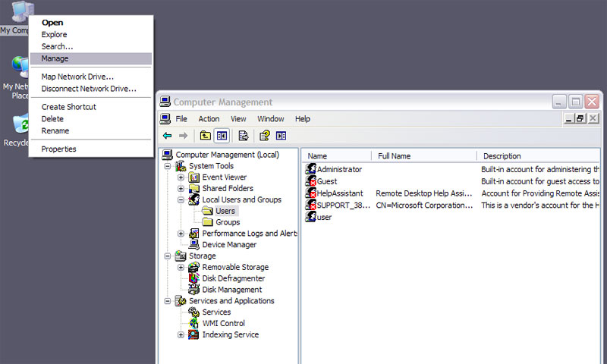This screenshot has height=364, width=607.
Task: Select the Groups folder in the tree
Action: pyautogui.click(x=228, y=222)
